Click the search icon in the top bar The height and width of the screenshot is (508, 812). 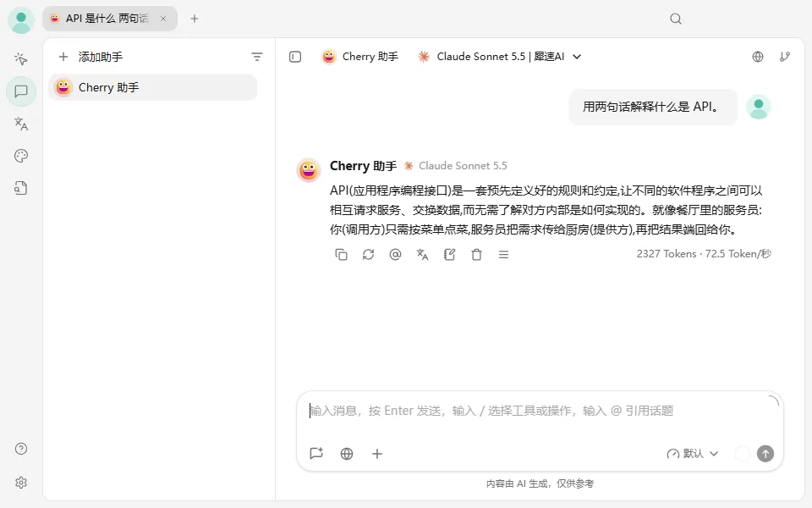(676, 19)
